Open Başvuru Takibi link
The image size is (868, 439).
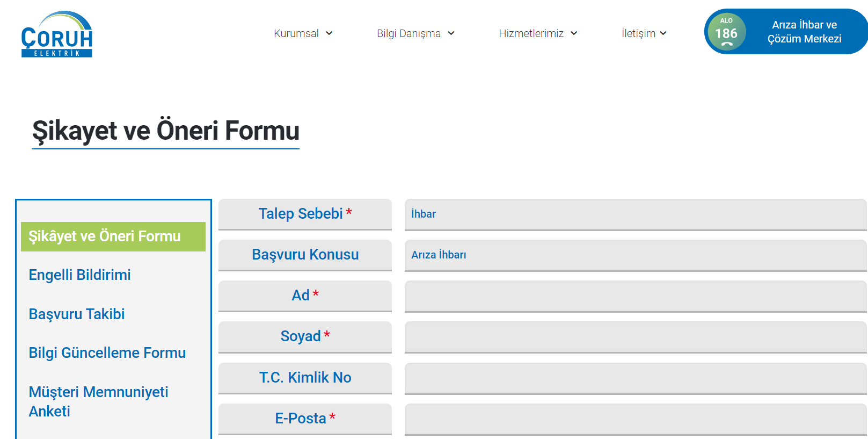[77, 314]
